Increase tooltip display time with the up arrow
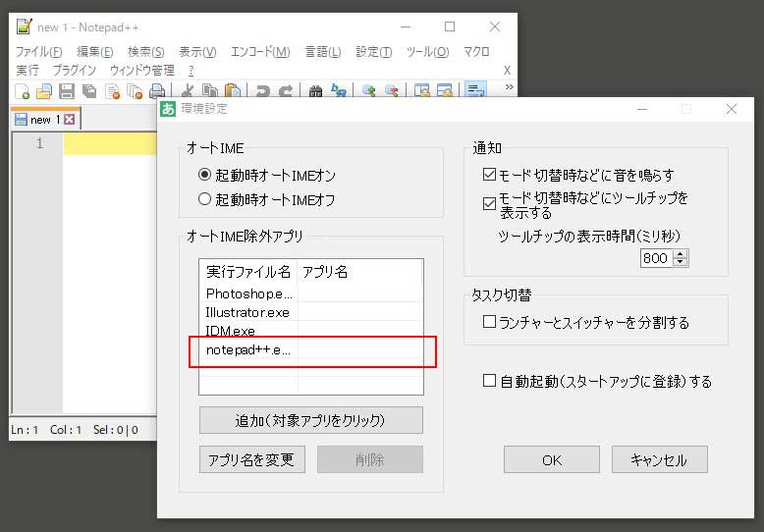The image size is (764, 532). (681, 254)
